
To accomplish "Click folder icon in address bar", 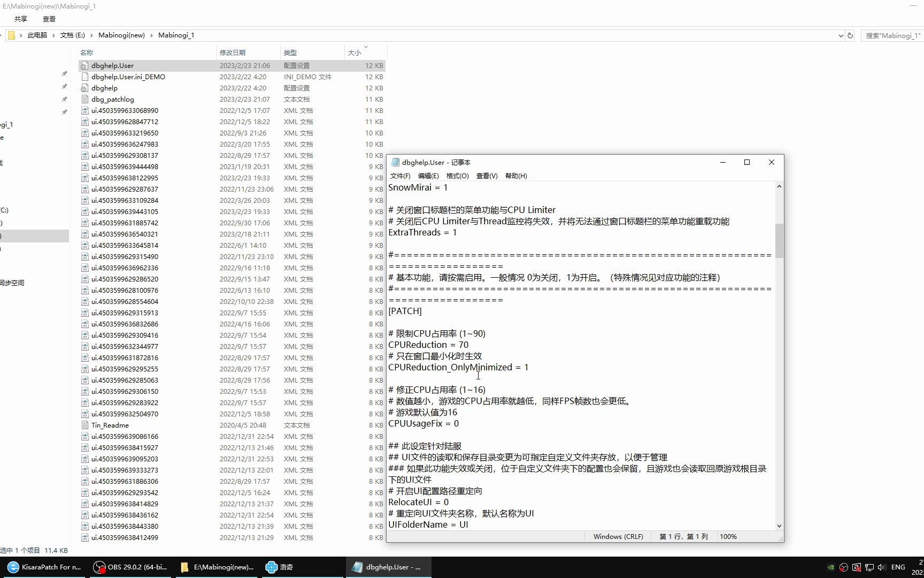I will click(x=11, y=35).
